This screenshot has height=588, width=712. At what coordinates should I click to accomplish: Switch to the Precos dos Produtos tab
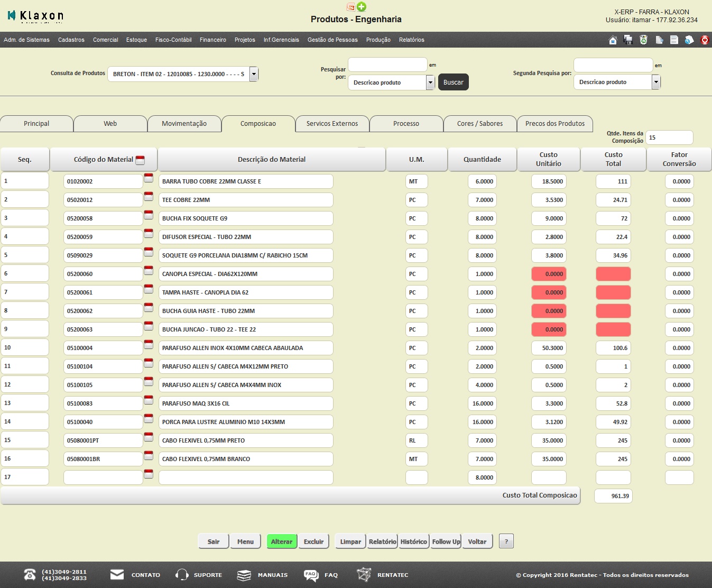point(555,124)
